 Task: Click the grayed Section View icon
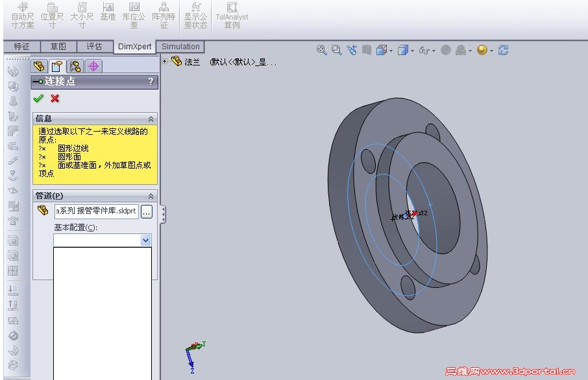(367, 50)
